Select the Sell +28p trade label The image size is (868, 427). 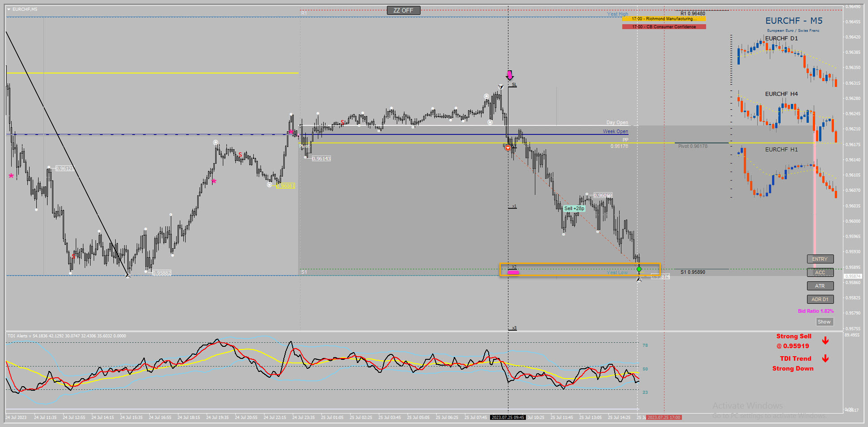pyautogui.click(x=574, y=208)
